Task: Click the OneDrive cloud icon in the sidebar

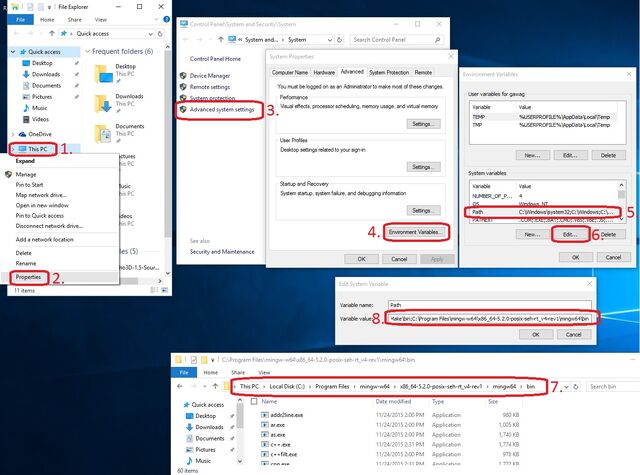Action: click(22, 134)
